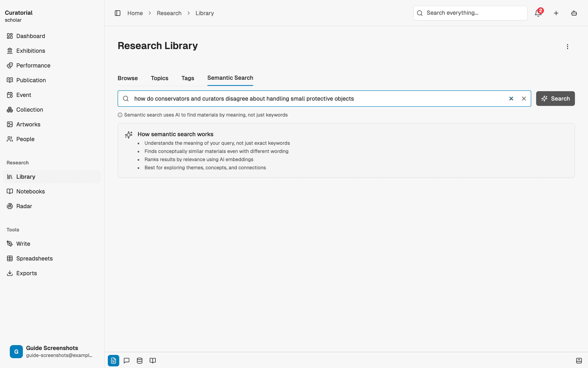Open People section
This screenshot has height=368, width=588.
coord(52,139)
